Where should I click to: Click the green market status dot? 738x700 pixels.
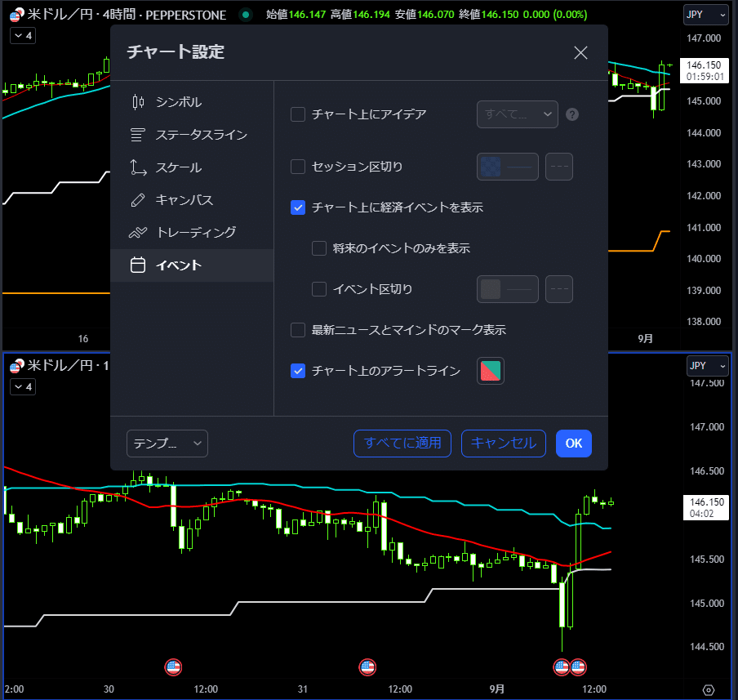click(x=245, y=15)
